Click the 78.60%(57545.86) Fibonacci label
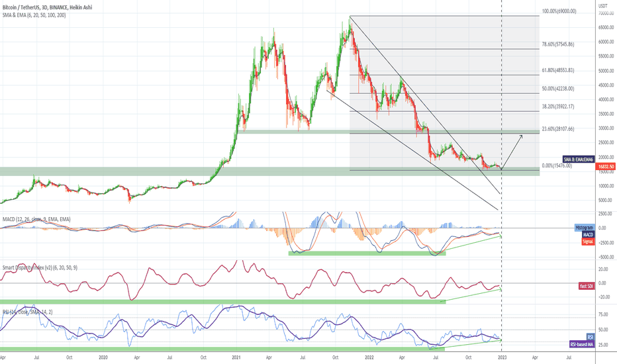Screen dimensions: 617x364 [558, 44]
